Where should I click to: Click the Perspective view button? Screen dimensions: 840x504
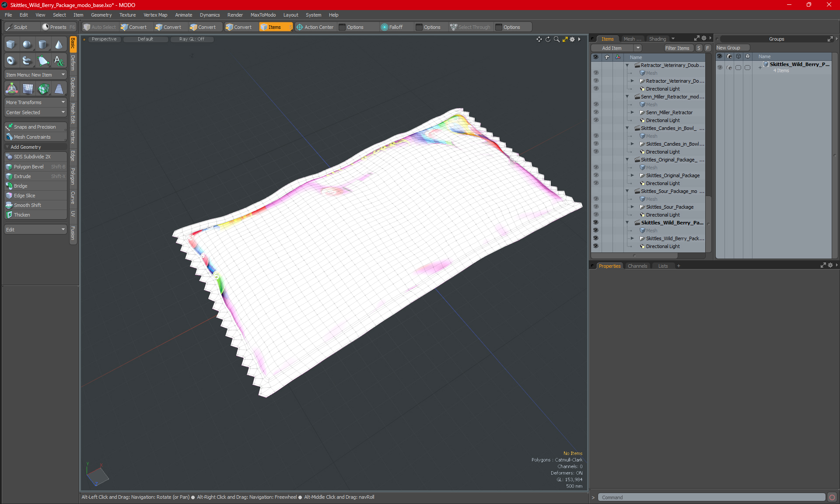(104, 39)
